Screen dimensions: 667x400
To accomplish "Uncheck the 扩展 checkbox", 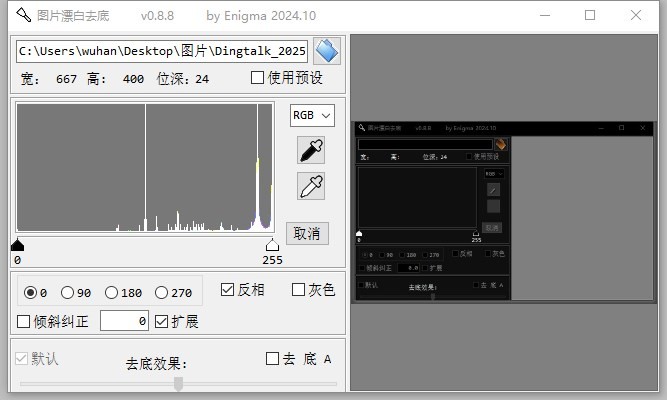I will pos(160,321).
